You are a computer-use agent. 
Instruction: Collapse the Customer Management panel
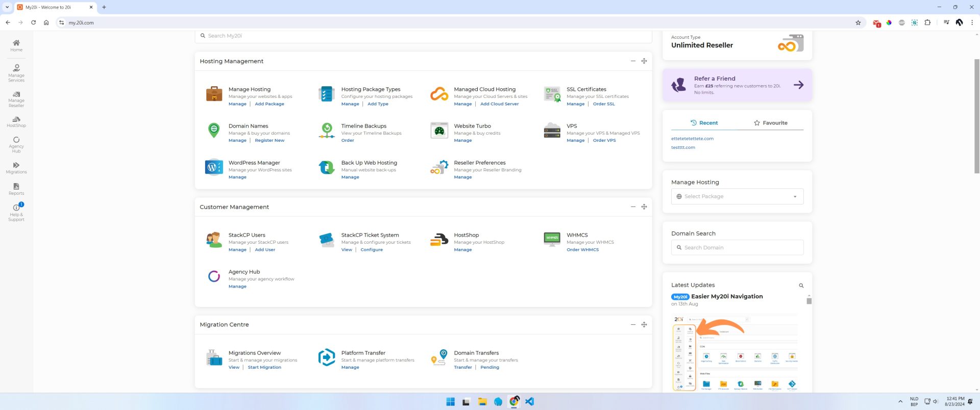click(633, 207)
